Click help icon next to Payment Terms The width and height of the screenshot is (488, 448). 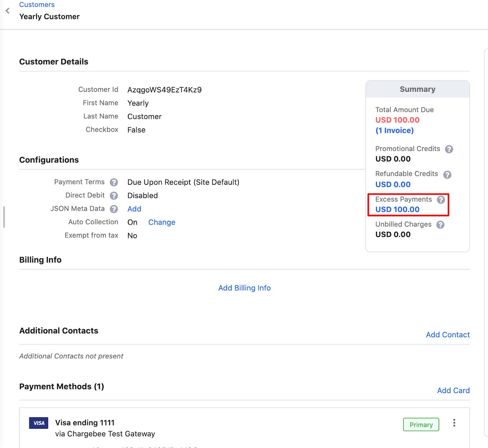click(x=114, y=182)
